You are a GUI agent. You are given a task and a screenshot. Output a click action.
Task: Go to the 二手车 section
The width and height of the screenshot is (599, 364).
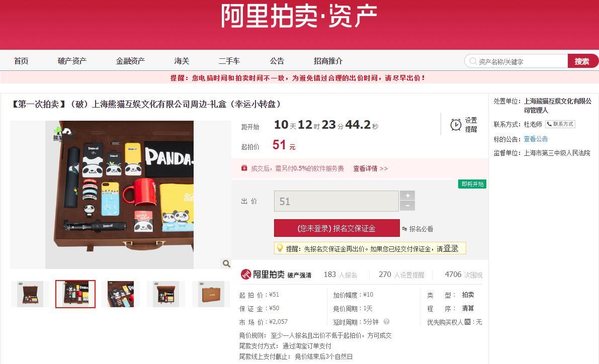[229, 61]
